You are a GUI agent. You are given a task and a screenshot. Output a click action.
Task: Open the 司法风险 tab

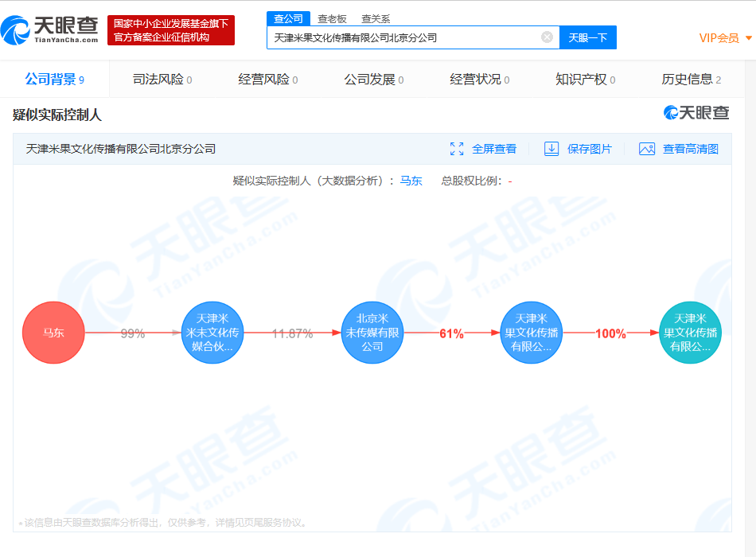point(162,79)
